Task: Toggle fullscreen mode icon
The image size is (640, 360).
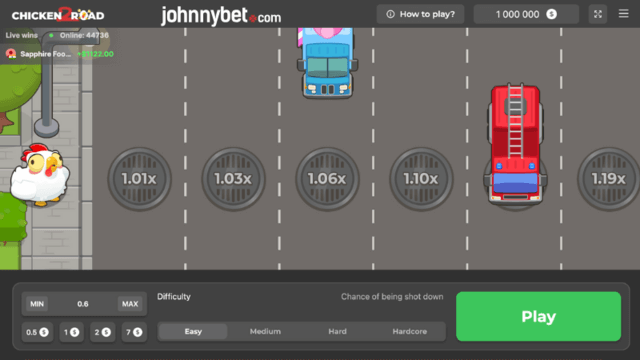Action: point(598,14)
